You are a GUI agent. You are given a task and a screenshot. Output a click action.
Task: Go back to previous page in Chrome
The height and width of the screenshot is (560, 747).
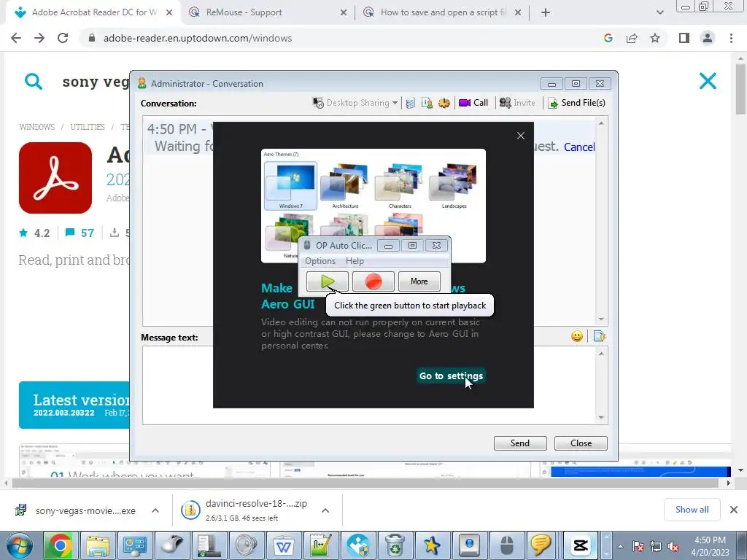pyautogui.click(x=16, y=38)
